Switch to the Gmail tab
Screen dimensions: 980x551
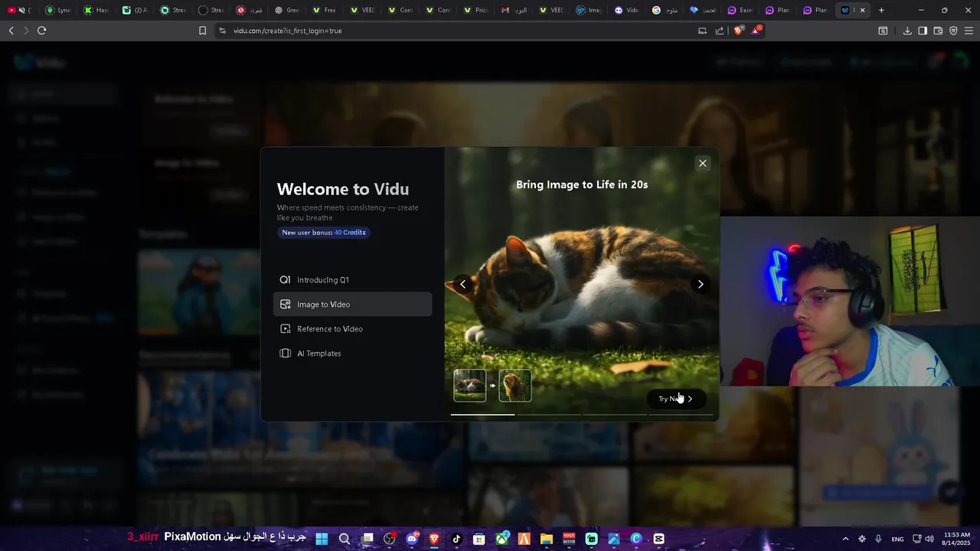point(513,10)
